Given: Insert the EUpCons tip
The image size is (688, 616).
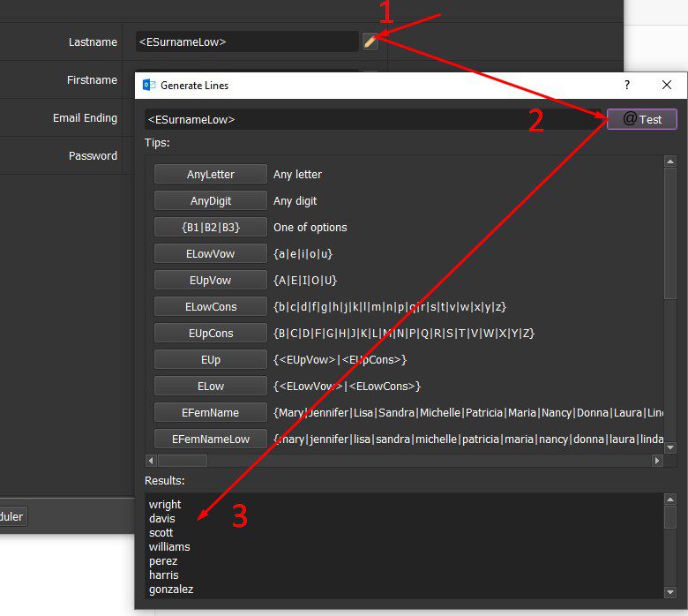Looking at the screenshot, I should (x=211, y=334).
